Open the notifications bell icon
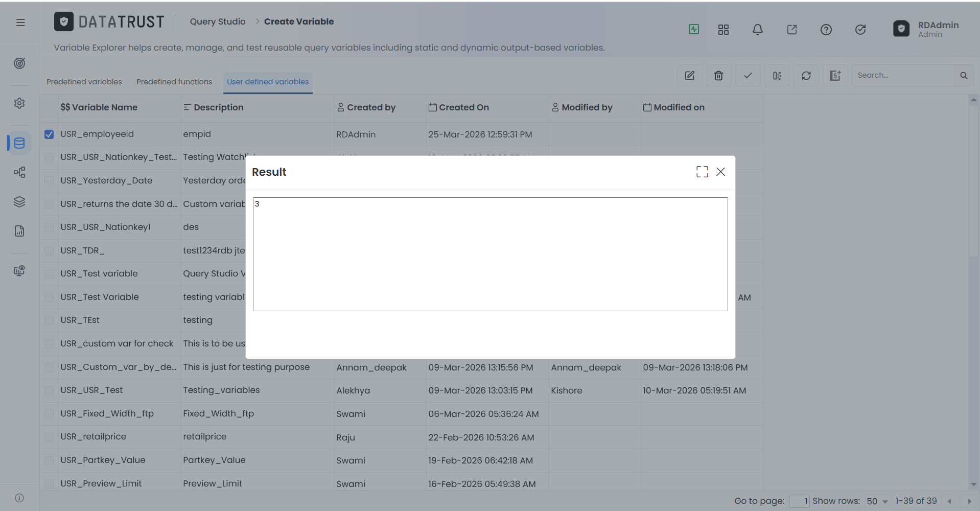The height and width of the screenshot is (511, 980). pos(757,30)
